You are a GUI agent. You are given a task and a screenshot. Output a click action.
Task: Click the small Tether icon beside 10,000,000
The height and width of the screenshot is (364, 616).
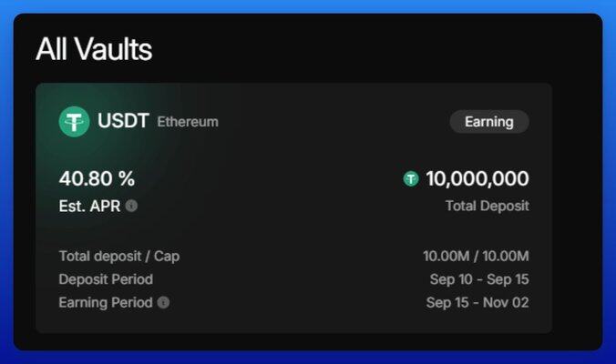click(411, 179)
